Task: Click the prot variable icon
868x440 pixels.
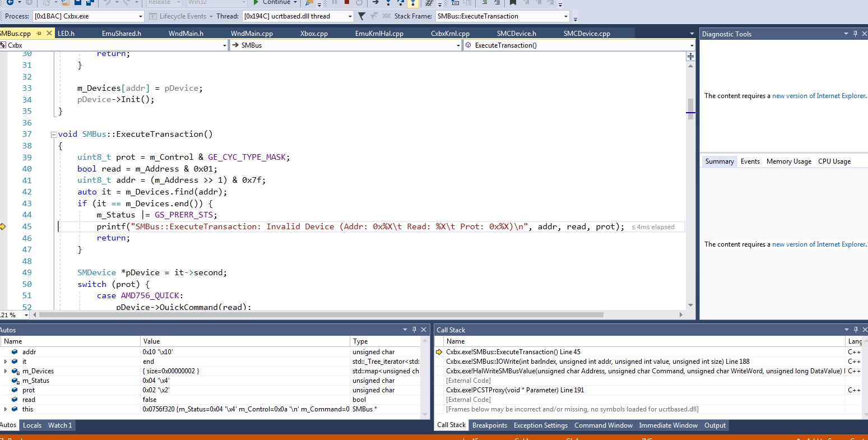Action: tap(15, 390)
